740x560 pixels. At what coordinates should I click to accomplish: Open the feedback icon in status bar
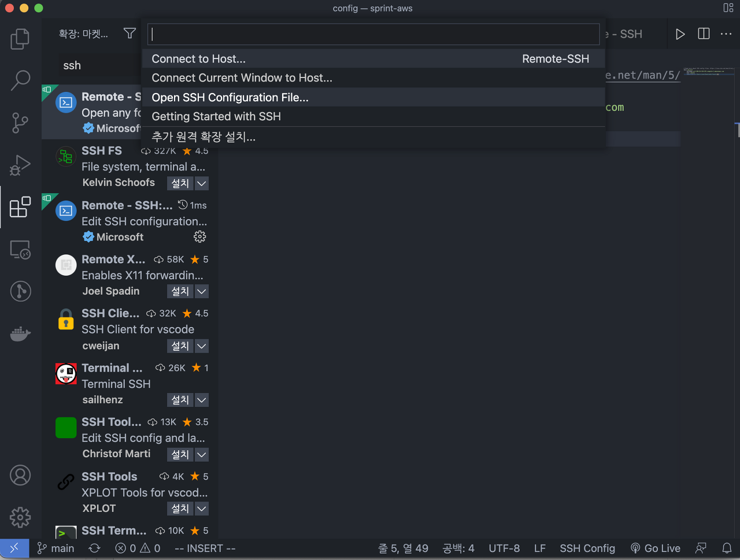pyautogui.click(x=701, y=548)
